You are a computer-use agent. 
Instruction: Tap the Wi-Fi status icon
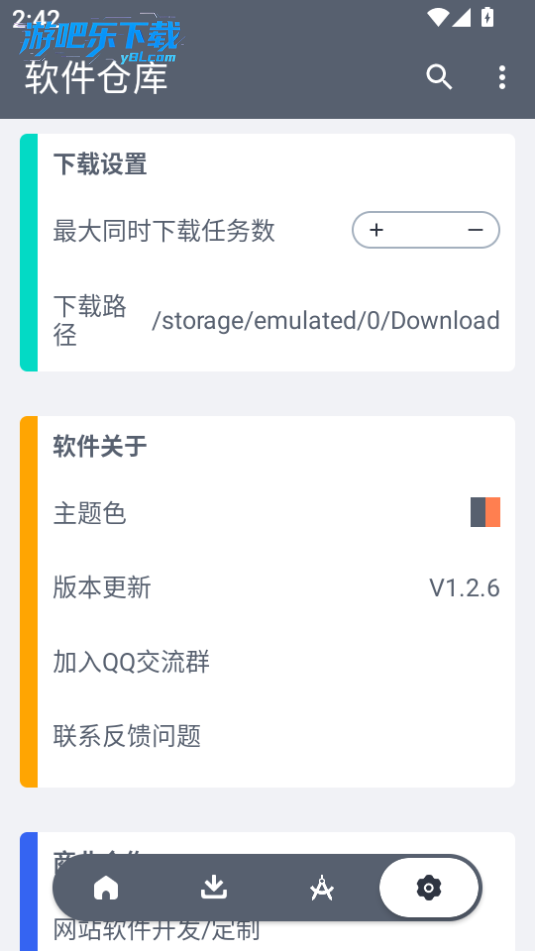(x=437, y=17)
